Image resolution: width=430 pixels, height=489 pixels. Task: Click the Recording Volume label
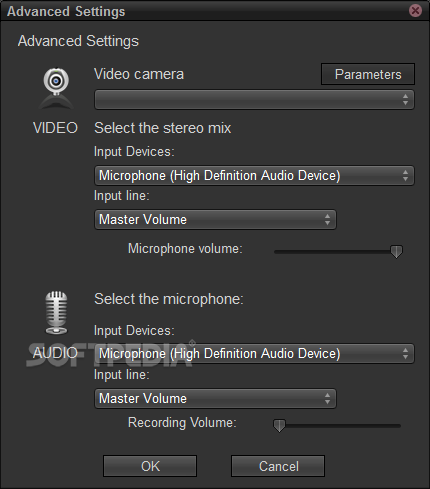(182, 423)
